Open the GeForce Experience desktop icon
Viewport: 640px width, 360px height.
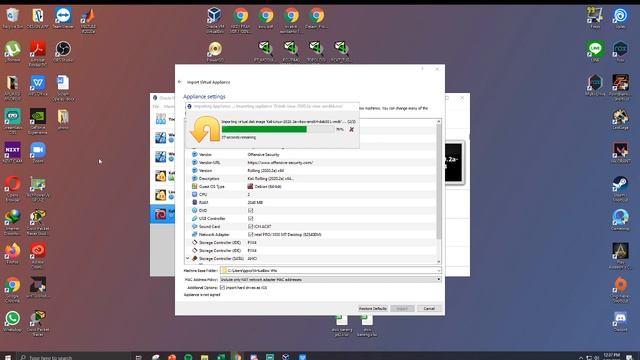tap(38, 121)
